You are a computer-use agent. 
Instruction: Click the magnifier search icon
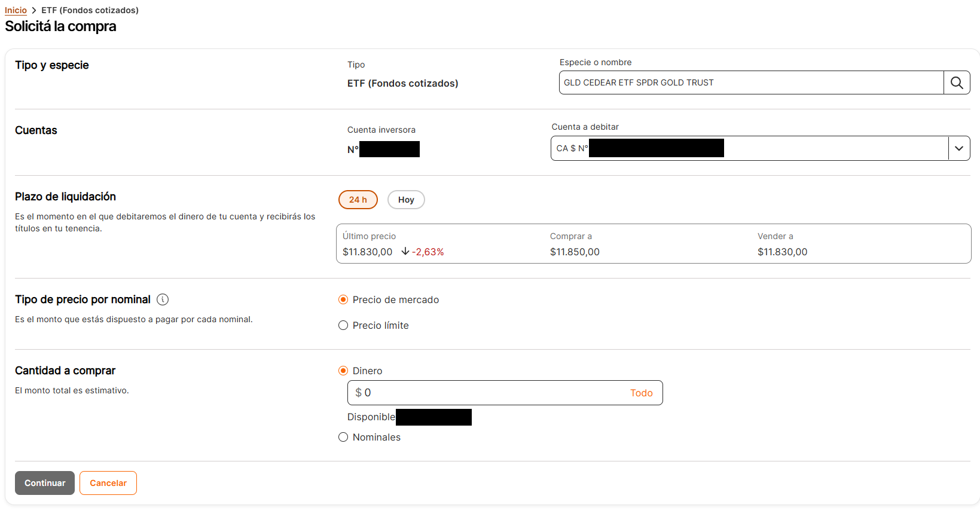957,82
